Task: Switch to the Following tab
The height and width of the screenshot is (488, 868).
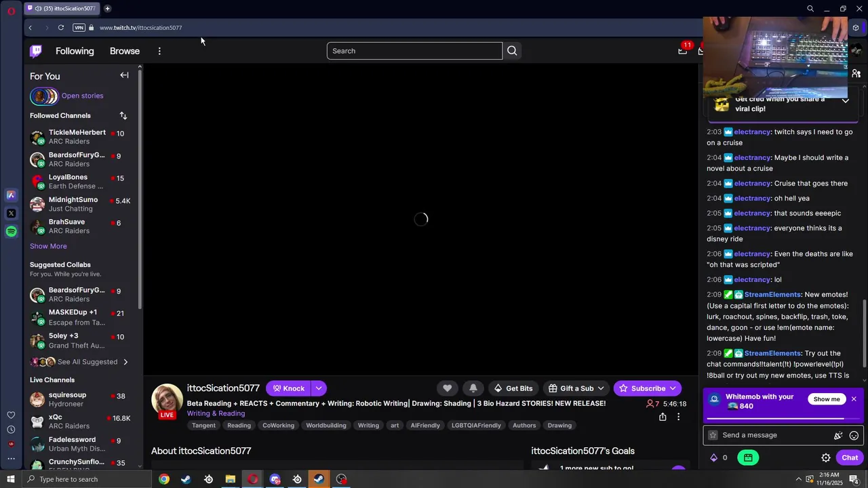Action: coord(75,51)
